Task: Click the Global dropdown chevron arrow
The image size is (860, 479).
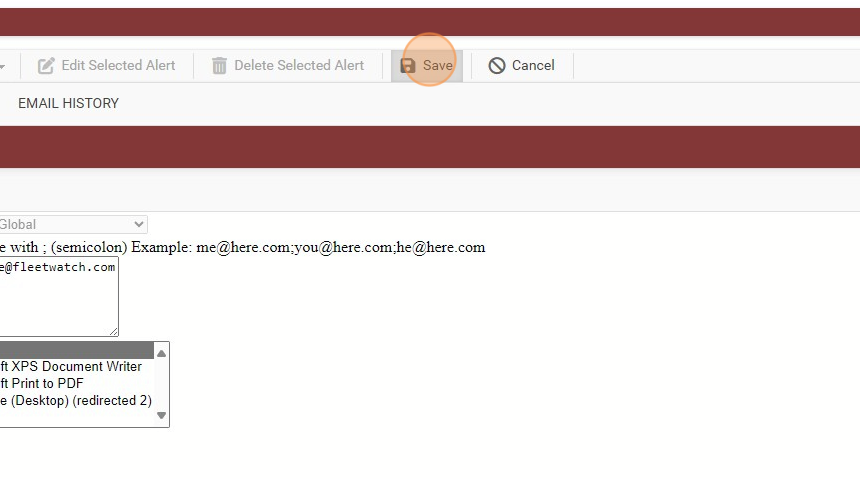Action: tap(139, 224)
